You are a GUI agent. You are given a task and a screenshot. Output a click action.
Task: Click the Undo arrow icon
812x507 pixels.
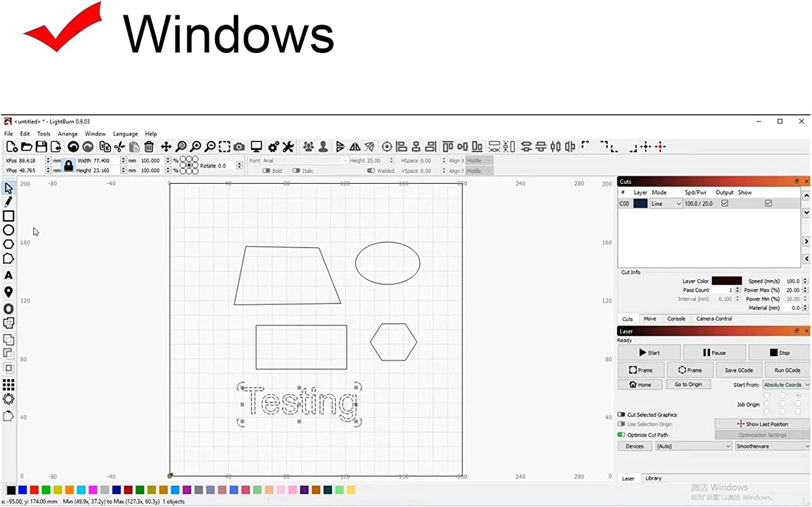click(x=73, y=146)
